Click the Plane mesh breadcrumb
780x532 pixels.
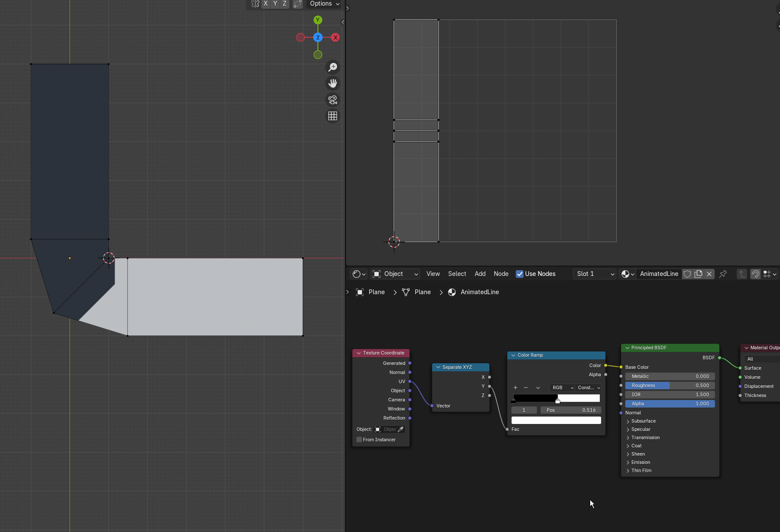click(x=416, y=292)
